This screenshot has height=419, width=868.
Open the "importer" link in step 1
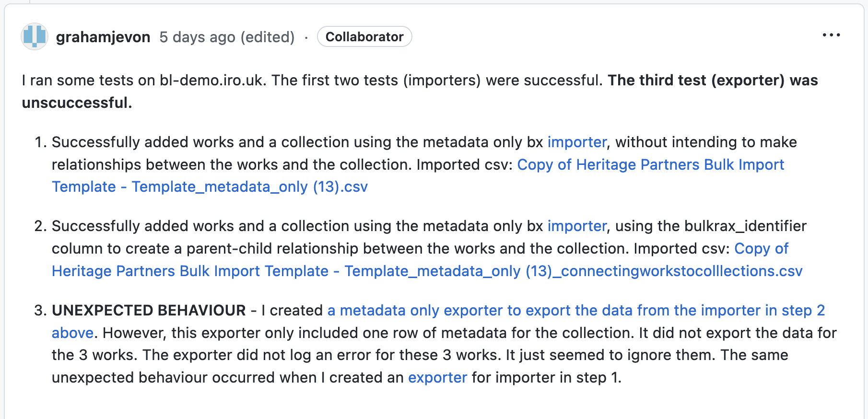coord(577,142)
